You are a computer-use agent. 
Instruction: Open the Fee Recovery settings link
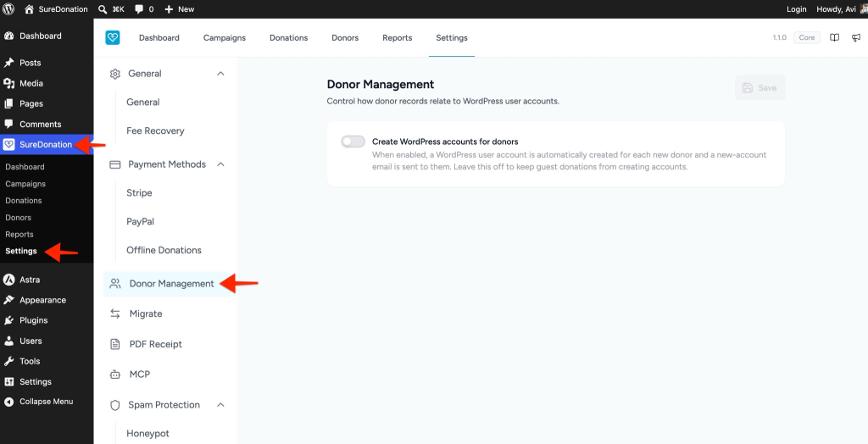click(x=156, y=130)
